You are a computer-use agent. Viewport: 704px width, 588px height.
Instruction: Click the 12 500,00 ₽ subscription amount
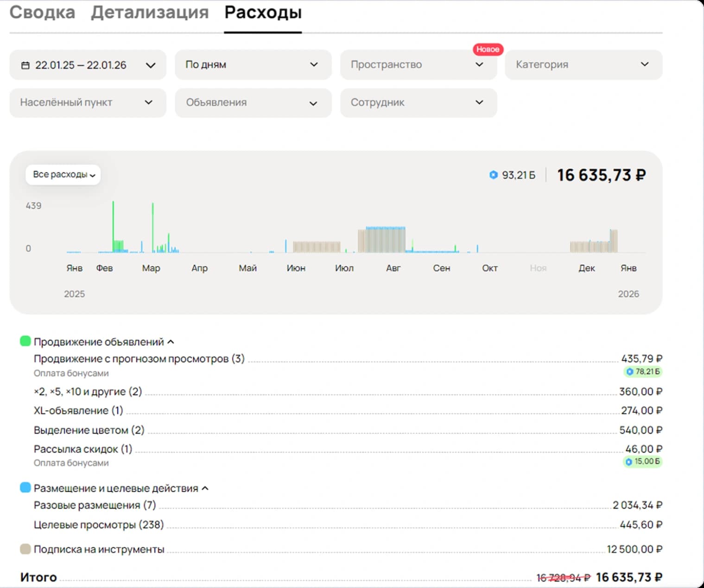(x=634, y=550)
